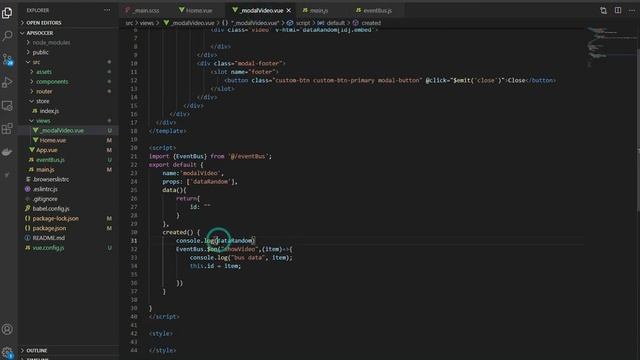Viewport: 640px width, 360px height.
Task: Open eventBus.js in file tree
Action: 50,160
